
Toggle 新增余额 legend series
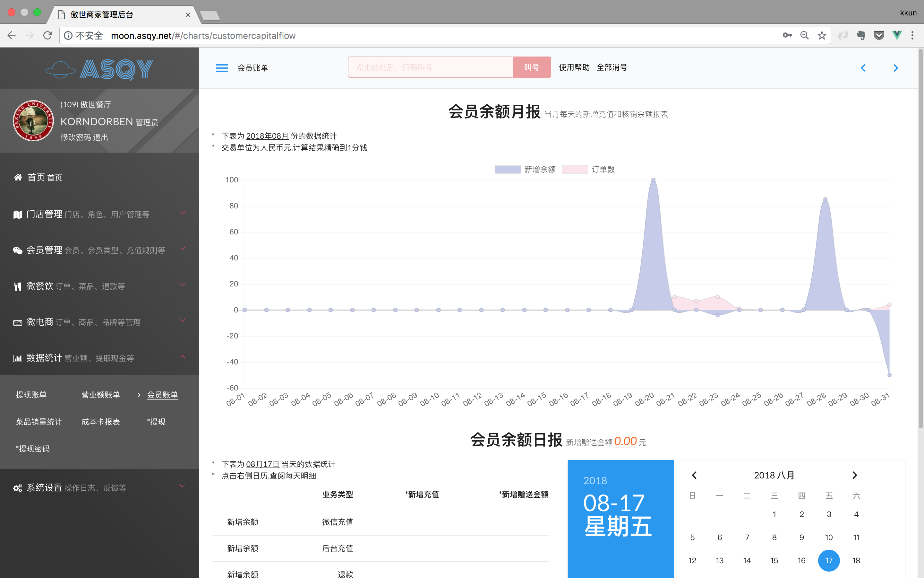pos(525,169)
